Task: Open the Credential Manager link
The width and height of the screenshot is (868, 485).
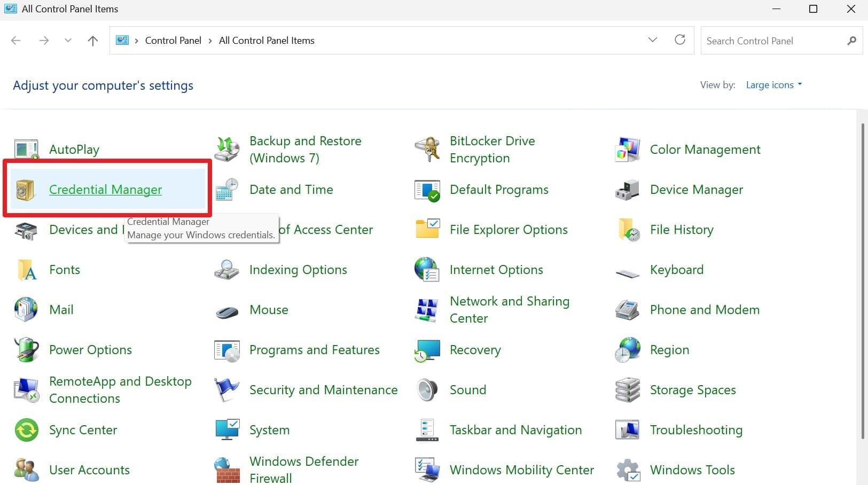Action: (x=105, y=190)
